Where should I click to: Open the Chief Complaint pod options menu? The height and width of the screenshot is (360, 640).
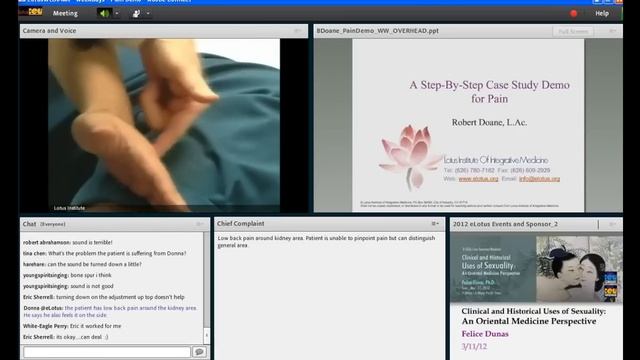(435, 224)
